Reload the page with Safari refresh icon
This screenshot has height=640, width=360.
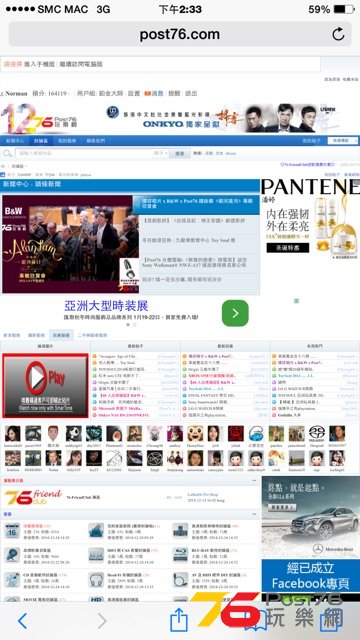[x=338, y=34]
